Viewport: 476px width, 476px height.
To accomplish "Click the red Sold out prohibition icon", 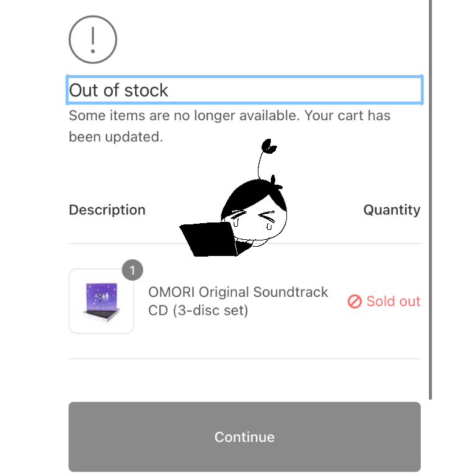I will [355, 302].
